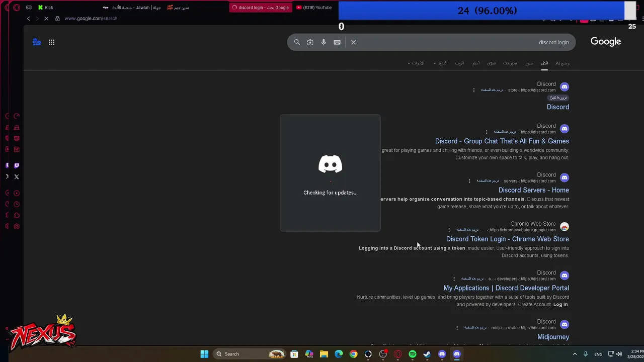This screenshot has width=644, height=362.
Task: Select the 'discord login - Google' tab
Action: tap(261, 8)
